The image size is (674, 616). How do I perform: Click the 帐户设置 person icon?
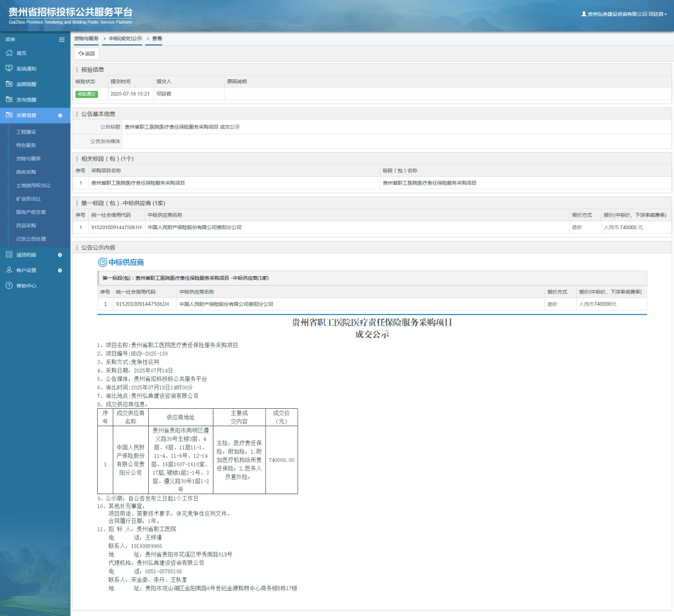coord(9,270)
